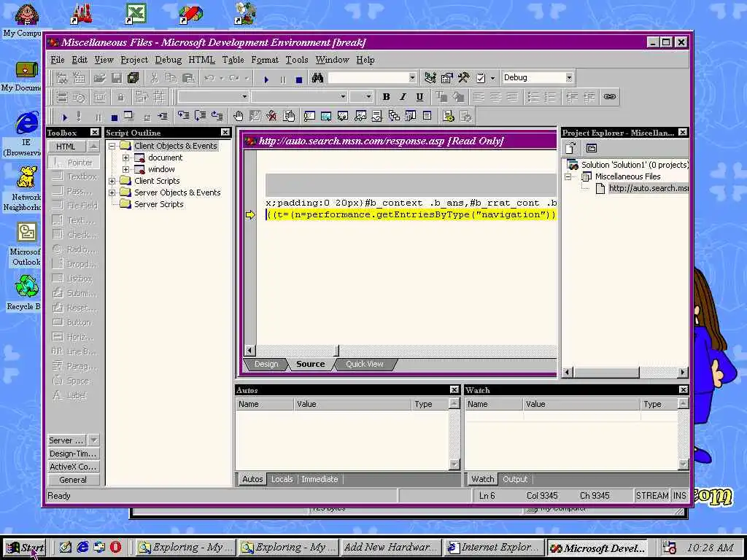Click the Start (play) icon in the standard toolbar
The height and width of the screenshot is (560, 747).
(266, 79)
